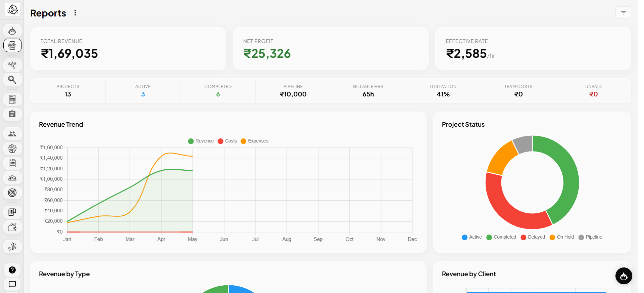Open the Reports three-dot options menu
Image resolution: width=644 pixels, height=293 pixels.
tap(75, 13)
